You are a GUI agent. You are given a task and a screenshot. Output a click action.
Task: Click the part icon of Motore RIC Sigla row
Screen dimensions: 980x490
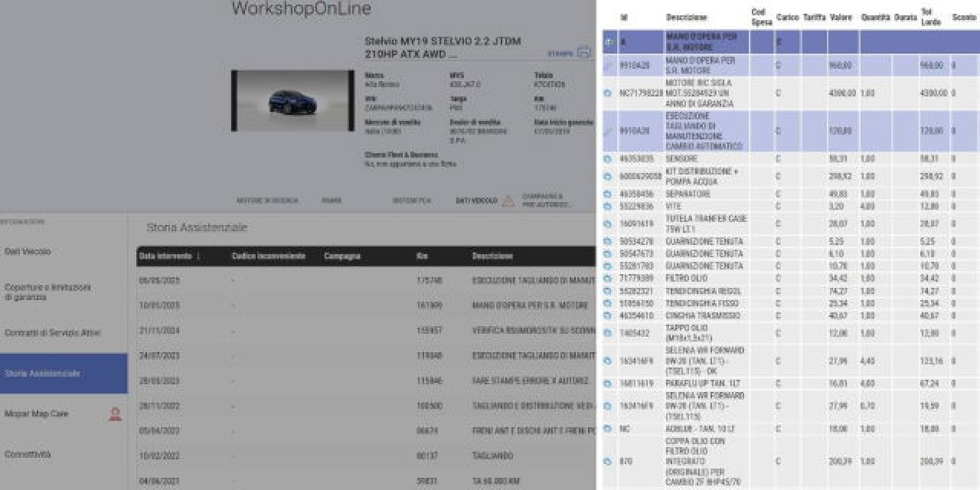point(608,93)
